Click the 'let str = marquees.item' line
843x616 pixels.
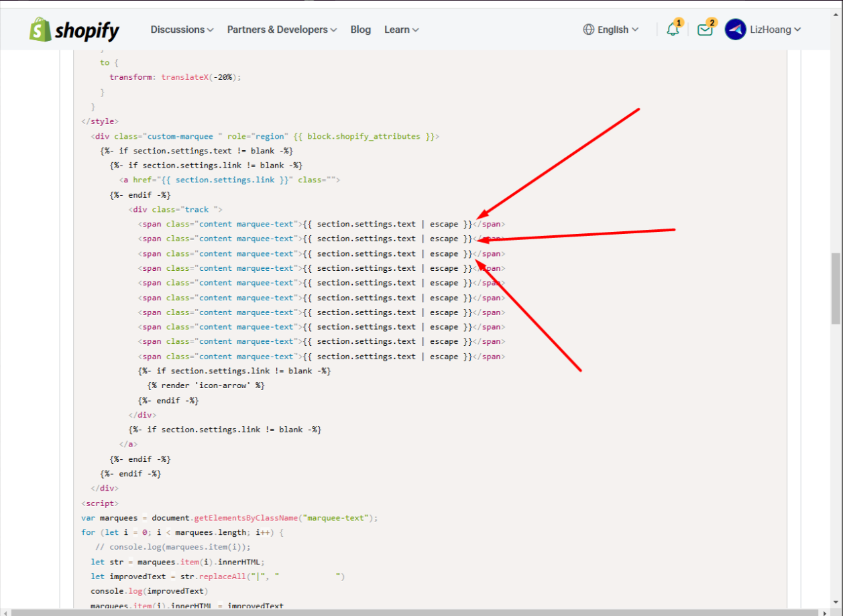(178, 562)
